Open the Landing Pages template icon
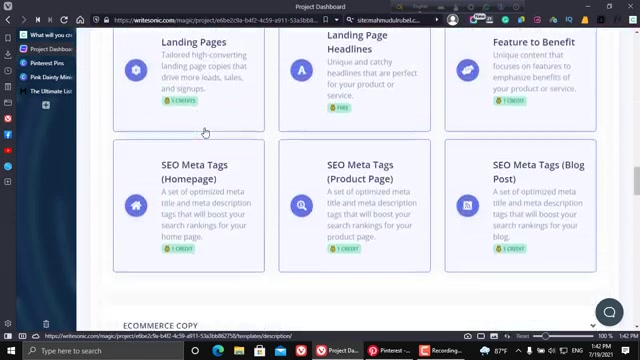The image size is (640, 360). [136, 70]
